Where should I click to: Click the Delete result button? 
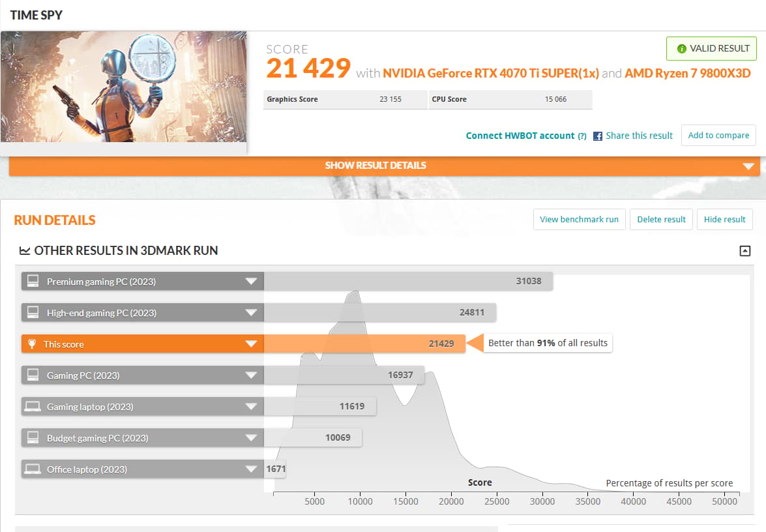pyautogui.click(x=661, y=219)
